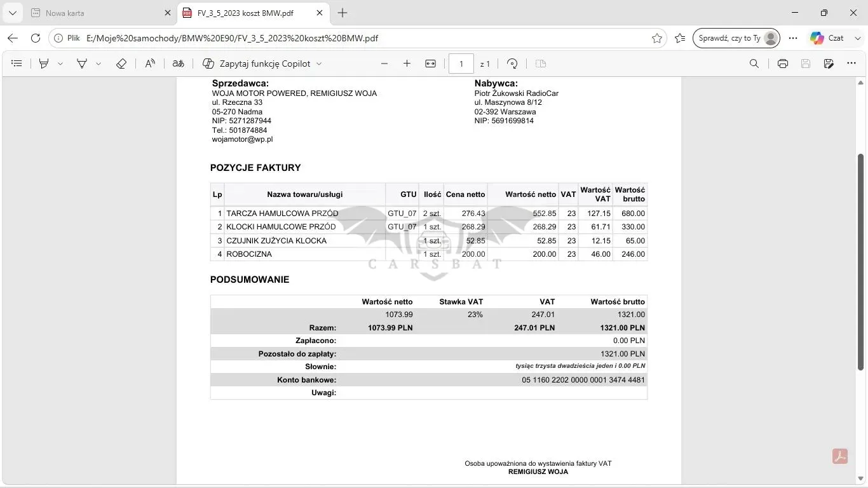
Task: Click seller NIP: 5271287944 text
Action: (x=241, y=121)
